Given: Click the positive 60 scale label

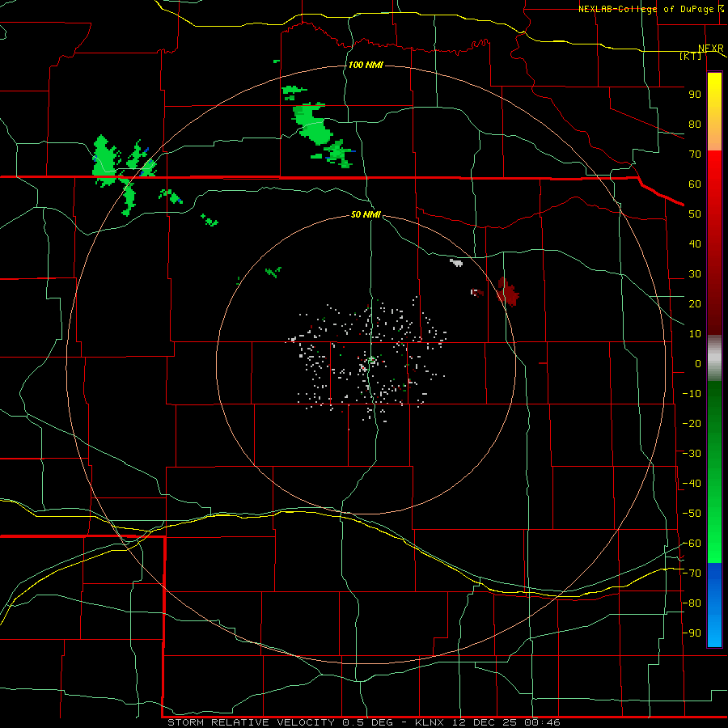Looking at the screenshot, I should pyautogui.click(x=695, y=184).
